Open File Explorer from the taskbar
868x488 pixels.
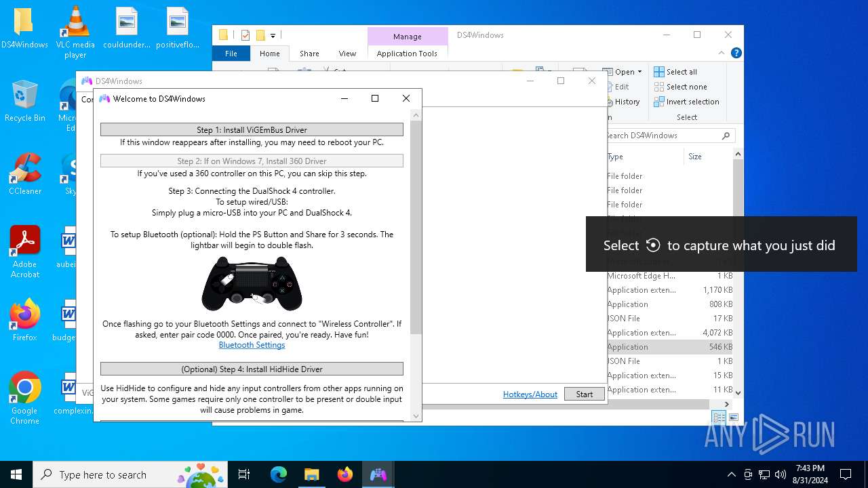[311, 474]
